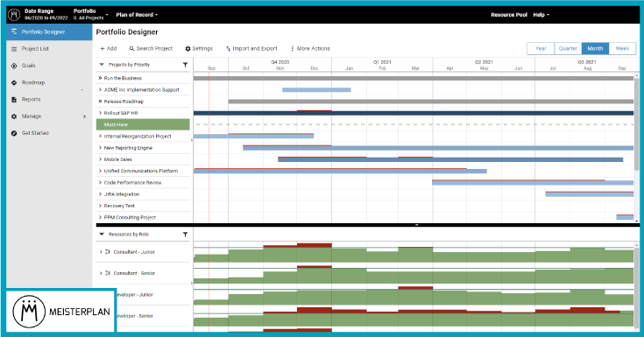Click the Q2 2021 timeline header

click(x=484, y=62)
